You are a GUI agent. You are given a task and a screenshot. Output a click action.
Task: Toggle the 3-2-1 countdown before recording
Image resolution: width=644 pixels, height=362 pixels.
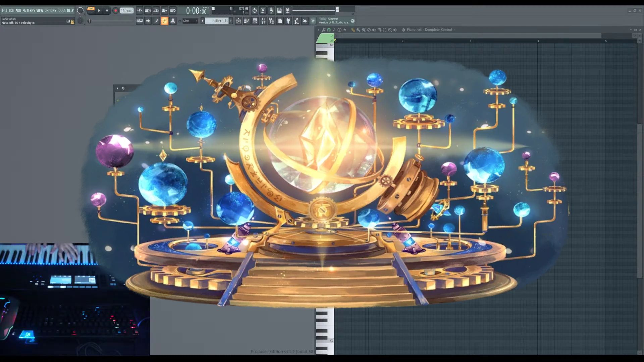[x=156, y=10]
